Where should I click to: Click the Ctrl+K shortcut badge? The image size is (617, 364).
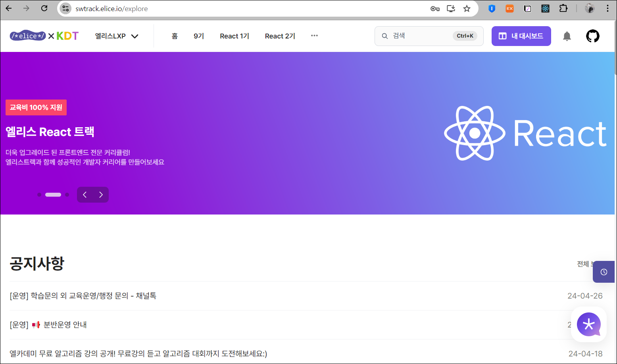(465, 36)
